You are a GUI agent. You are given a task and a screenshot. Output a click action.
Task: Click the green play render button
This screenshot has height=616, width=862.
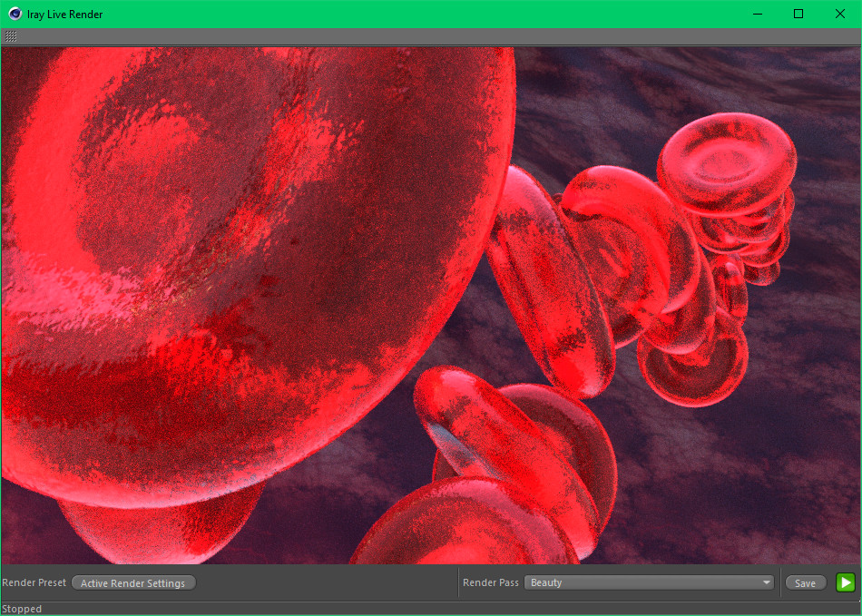tap(846, 582)
